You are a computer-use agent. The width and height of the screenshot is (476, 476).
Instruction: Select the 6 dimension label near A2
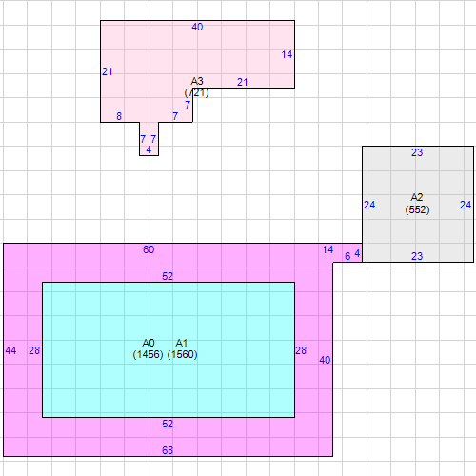(347, 256)
